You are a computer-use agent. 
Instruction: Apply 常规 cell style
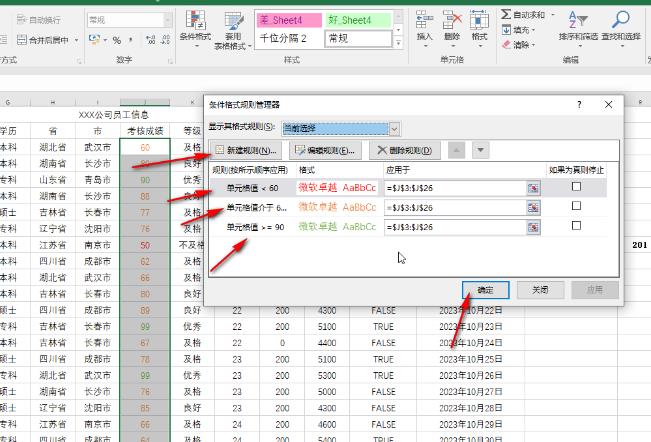pyautogui.click(x=359, y=39)
